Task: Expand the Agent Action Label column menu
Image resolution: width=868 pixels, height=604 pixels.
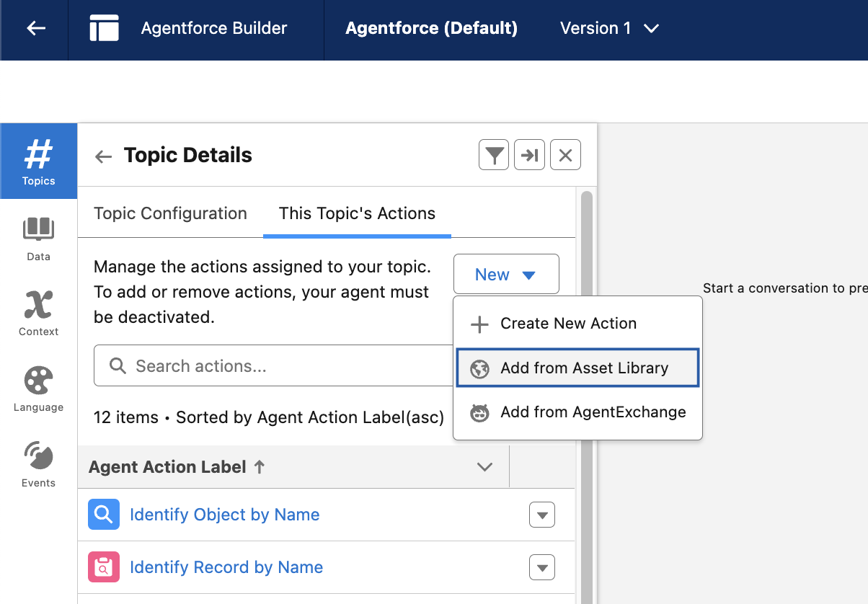Action: pos(485,467)
